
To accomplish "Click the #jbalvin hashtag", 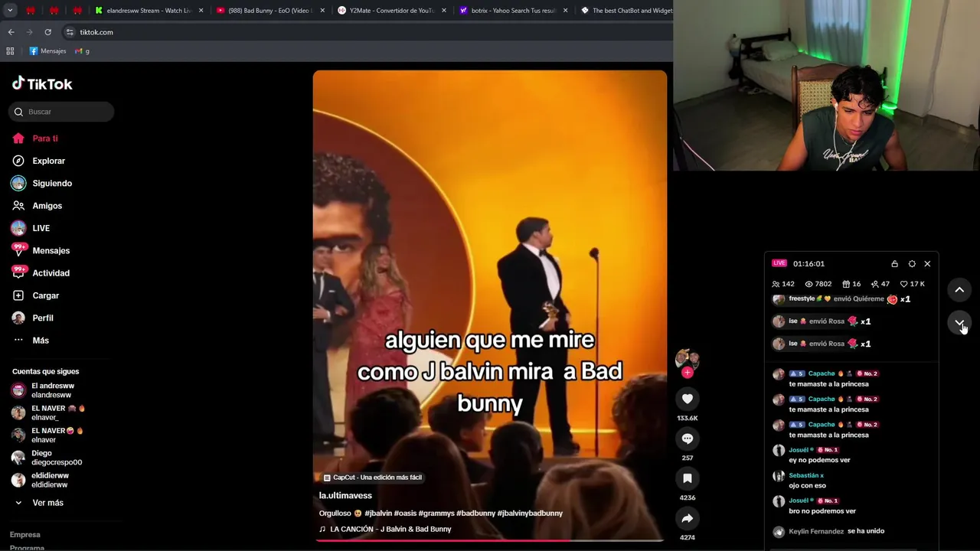I will coord(378,514).
